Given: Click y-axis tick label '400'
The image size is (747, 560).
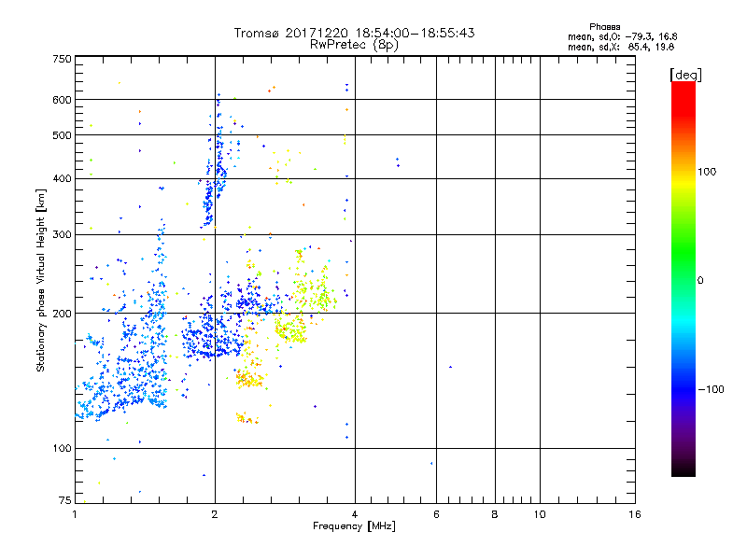Looking at the screenshot, I should [62, 179].
